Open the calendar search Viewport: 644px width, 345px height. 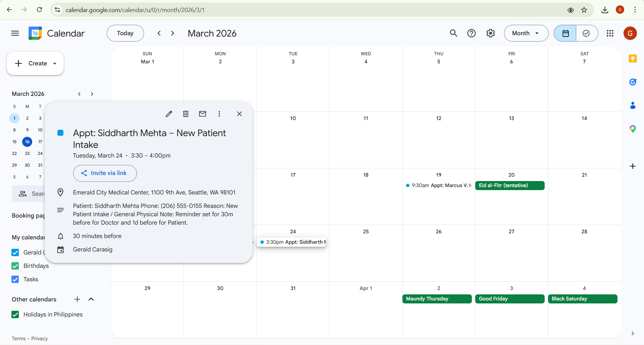pos(453,33)
